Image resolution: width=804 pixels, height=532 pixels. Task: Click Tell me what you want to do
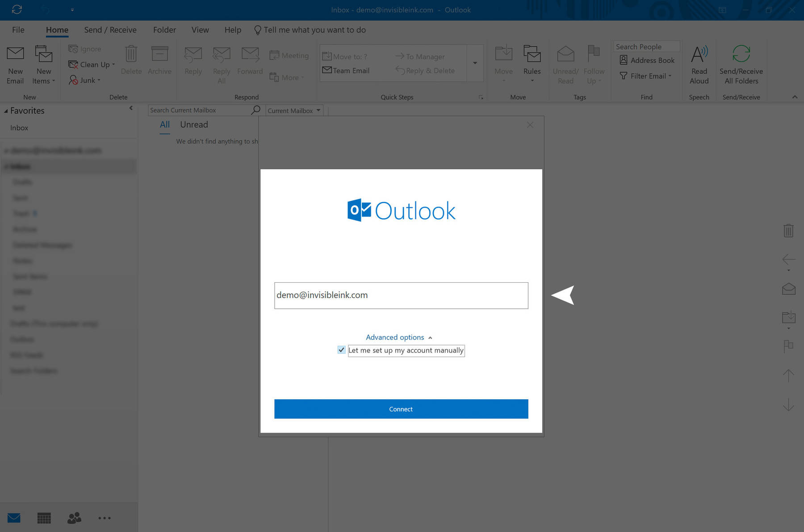310,30
